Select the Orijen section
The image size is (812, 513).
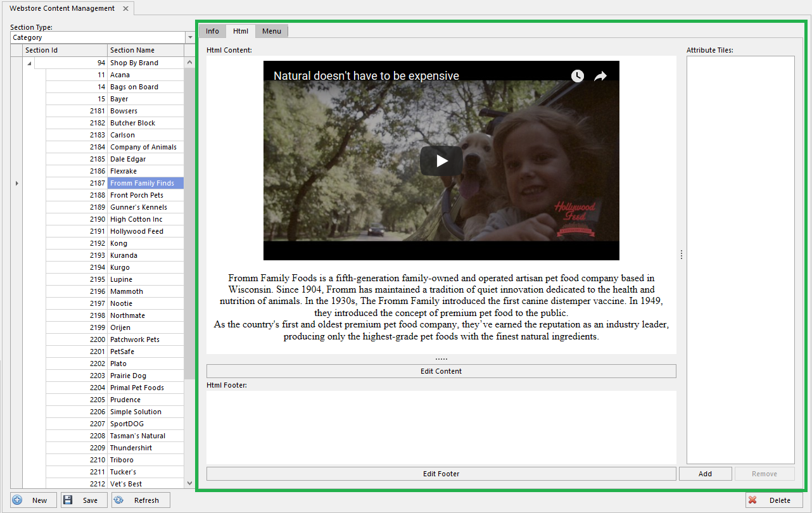pos(115,327)
